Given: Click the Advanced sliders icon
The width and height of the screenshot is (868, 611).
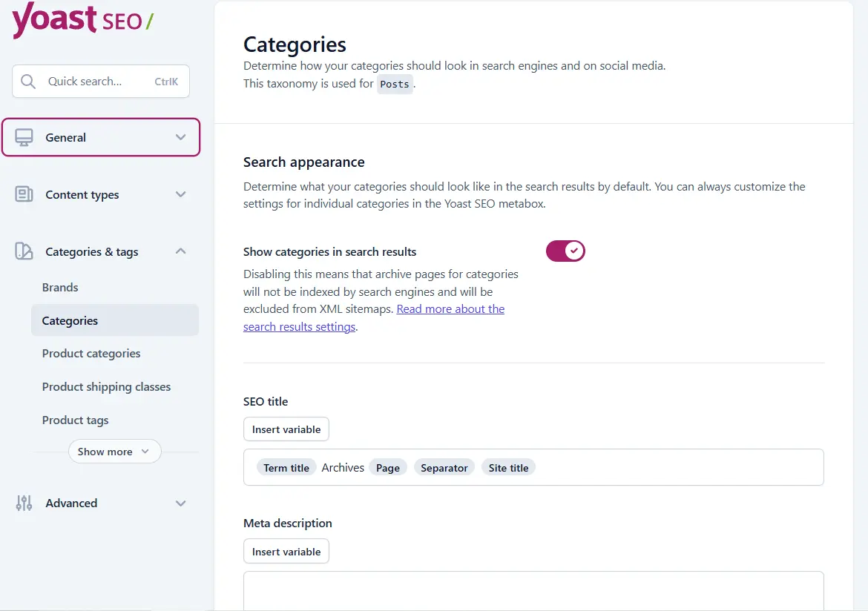Looking at the screenshot, I should [24, 503].
